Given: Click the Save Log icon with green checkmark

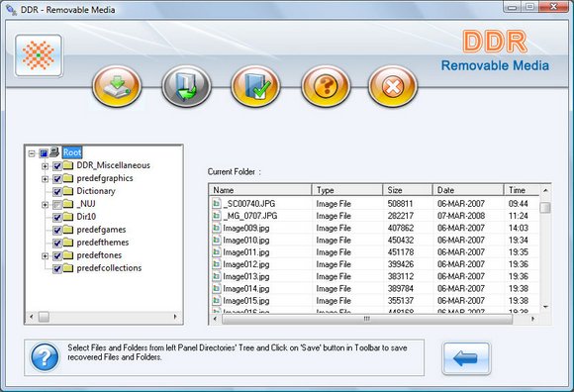Looking at the screenshot, I should (x=255, y=86).
